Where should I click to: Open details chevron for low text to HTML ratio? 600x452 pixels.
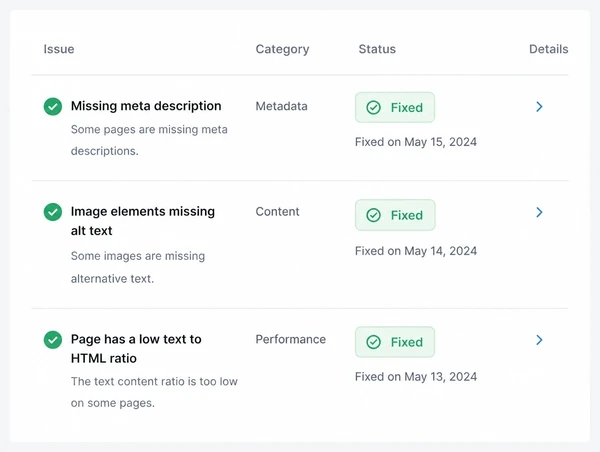point(539,340)
